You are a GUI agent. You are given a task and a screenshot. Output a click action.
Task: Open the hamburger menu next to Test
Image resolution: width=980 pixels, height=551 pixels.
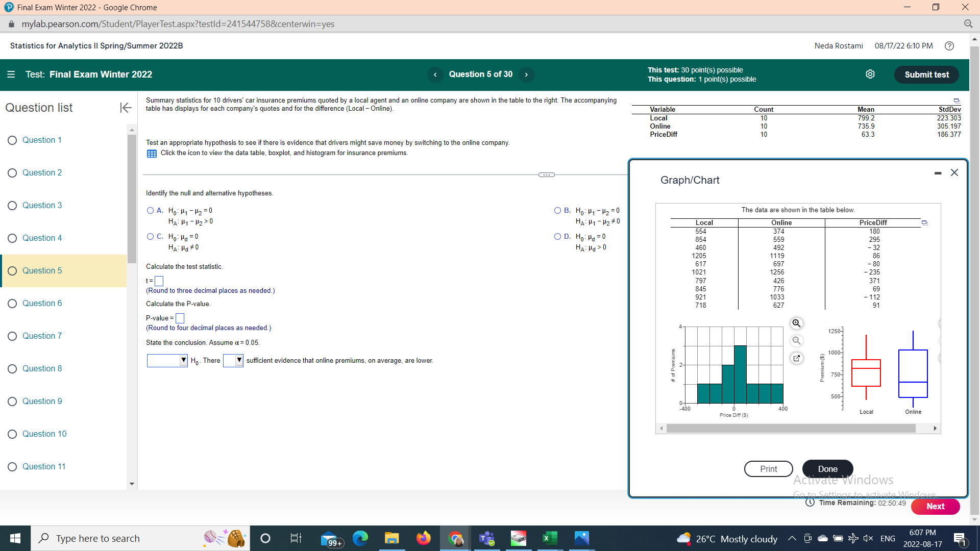[x=11, y=74]
